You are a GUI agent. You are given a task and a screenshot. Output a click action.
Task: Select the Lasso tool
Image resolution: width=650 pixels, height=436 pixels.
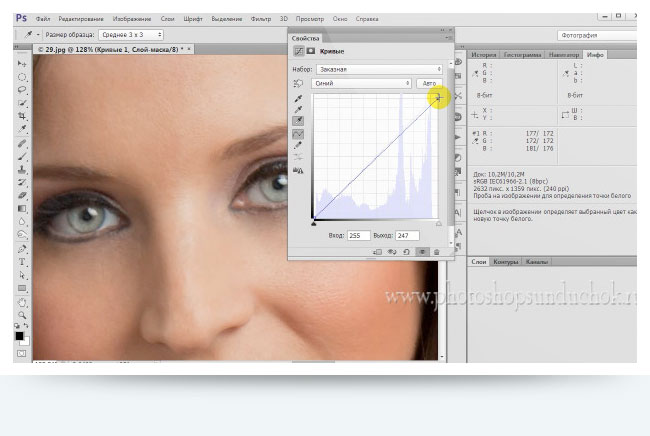click(22, 90)
